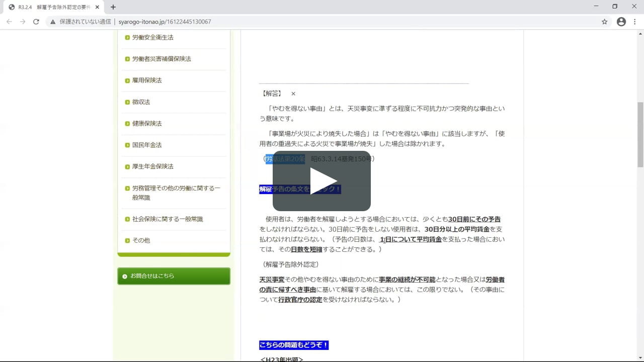The image size is (644, 362).
Task: Play the video with the center play button
Action: pyautogui.click(x=322, y=181)
